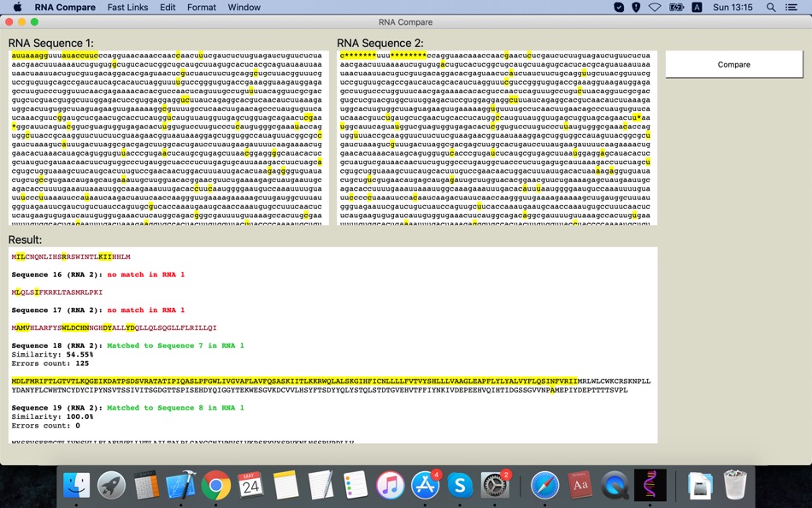Click inside the RNA Sequence 1 text field
The image size is (812, 508).
pos(168,137)
